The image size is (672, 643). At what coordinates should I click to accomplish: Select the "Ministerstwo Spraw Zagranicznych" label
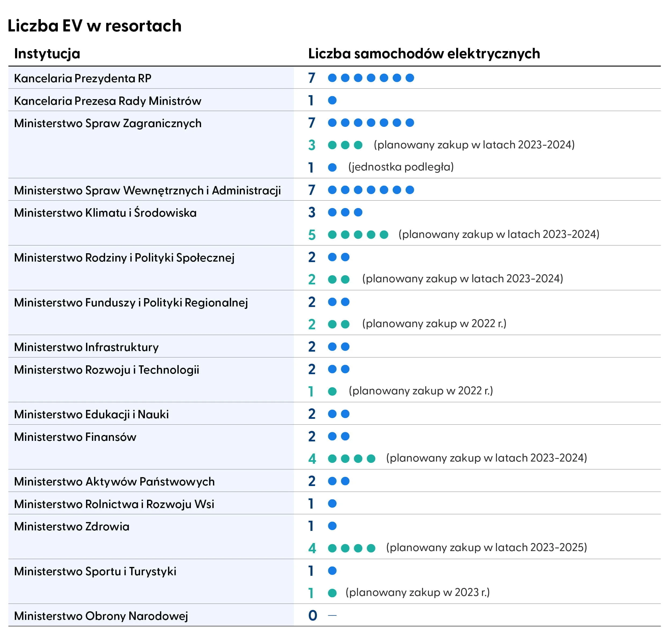108,123
